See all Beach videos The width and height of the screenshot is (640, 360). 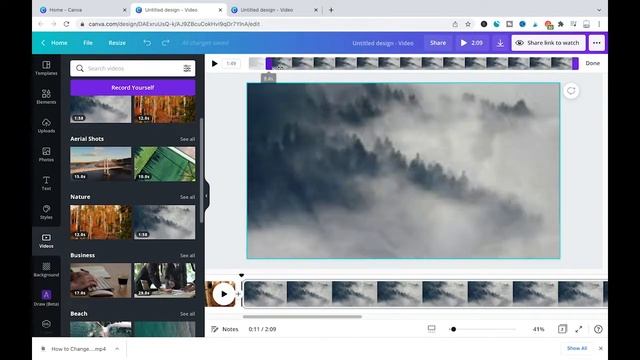tap(187, 314)
